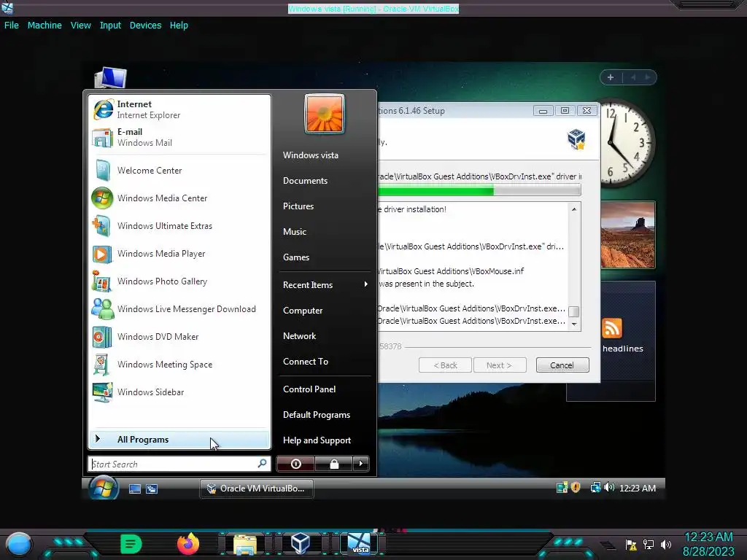This screenshot has width=747, height=560.
Task: Open Control Panel
Action: 309,389
